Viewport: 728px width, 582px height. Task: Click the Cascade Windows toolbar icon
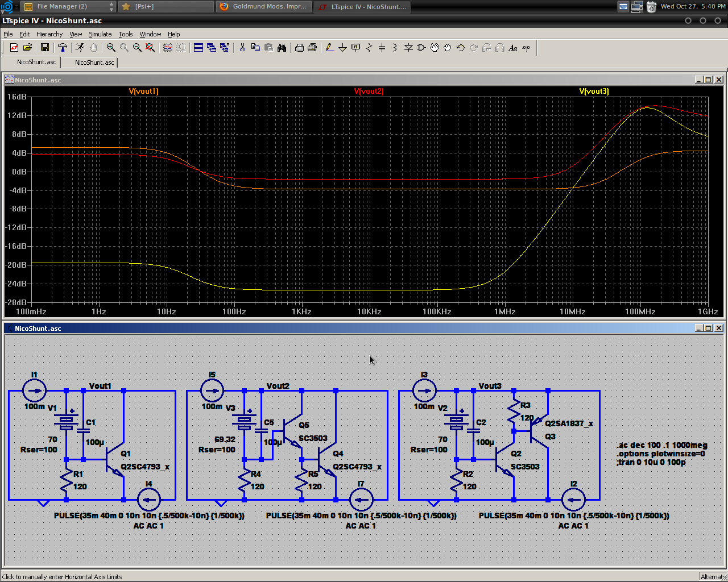coord(212,48)
